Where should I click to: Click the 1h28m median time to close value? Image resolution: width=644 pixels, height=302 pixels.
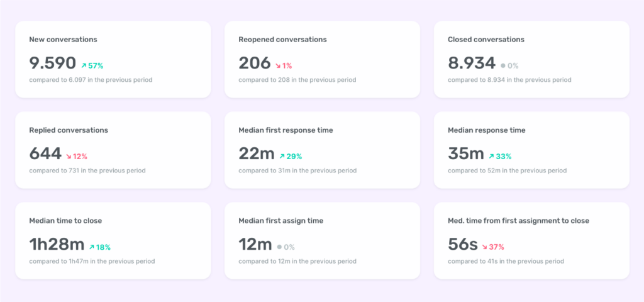(57, 245)
